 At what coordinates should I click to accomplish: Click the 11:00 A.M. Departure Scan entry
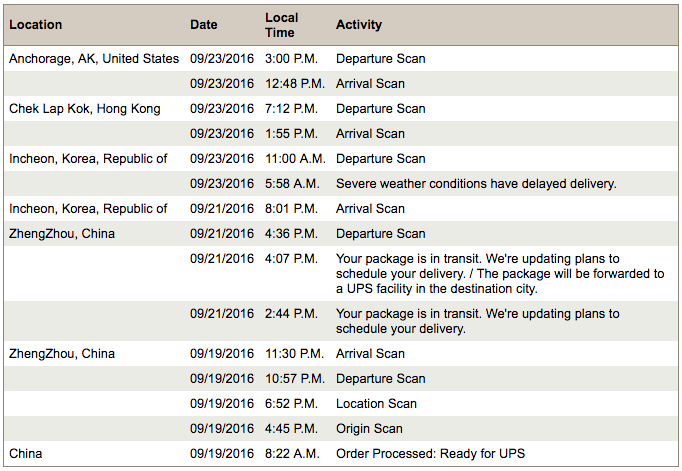(x=380, y=159)
